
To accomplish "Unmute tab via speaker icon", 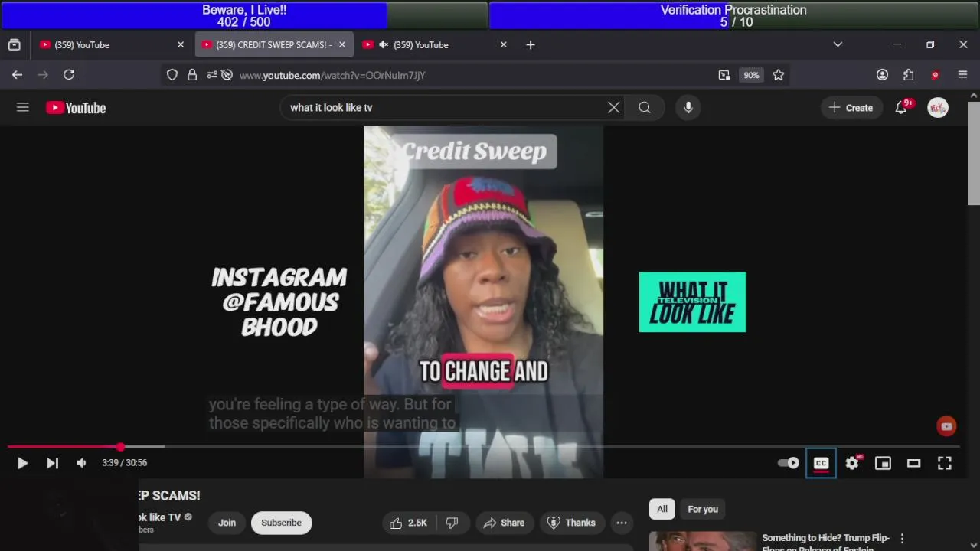I will point(384,45).
